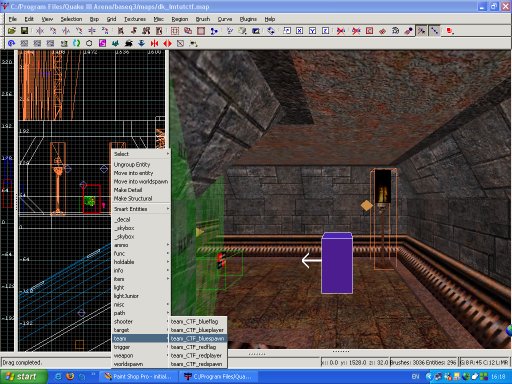Expand the func entity submenu
The width and height of the screenshot is (512, 384).
point(141,253)
